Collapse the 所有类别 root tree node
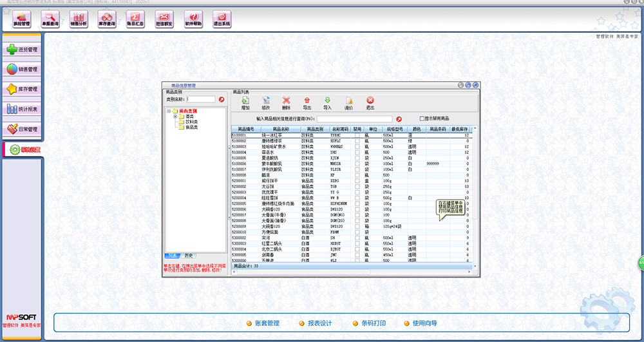The height and width of the screenshot is (342, 644). (x=168, y=111)
